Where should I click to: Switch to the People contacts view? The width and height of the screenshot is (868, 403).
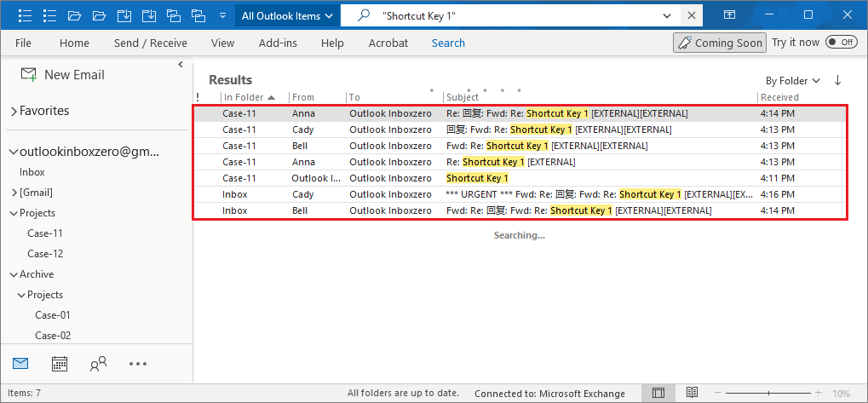[98, 364]
